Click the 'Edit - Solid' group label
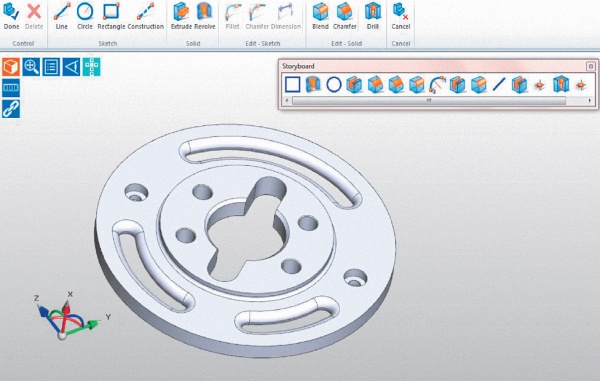The width and height of the screenshot is (600, 381). click(346, 44)
